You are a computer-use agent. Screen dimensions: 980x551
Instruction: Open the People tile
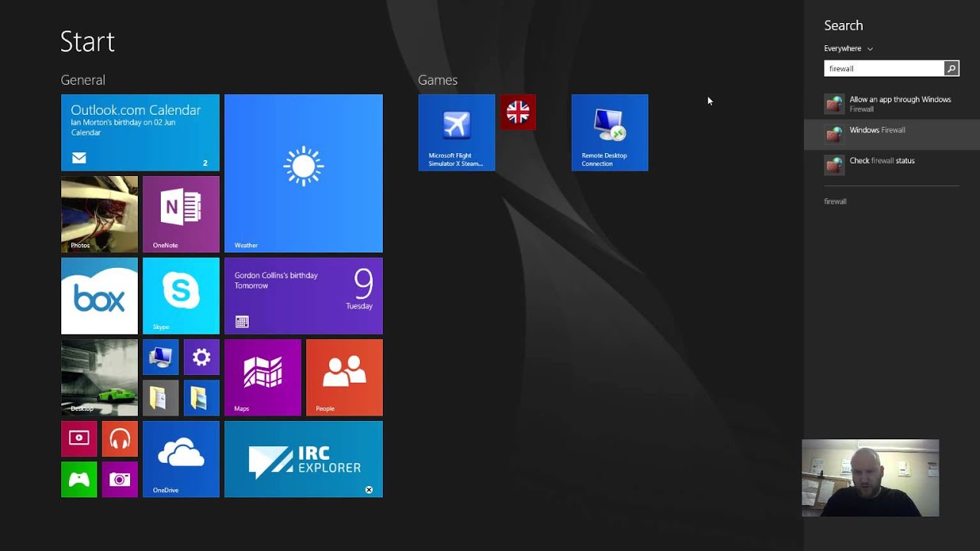(345, 377)
